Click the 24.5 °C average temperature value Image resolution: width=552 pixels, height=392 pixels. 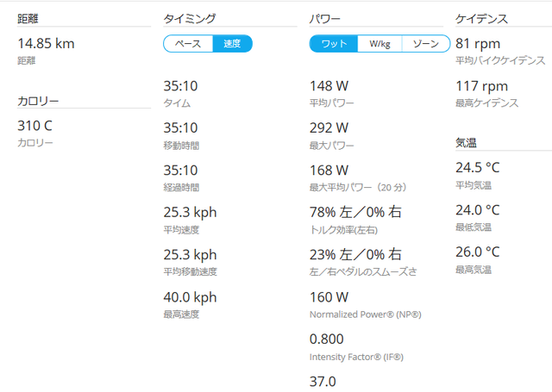pos(477,167)
